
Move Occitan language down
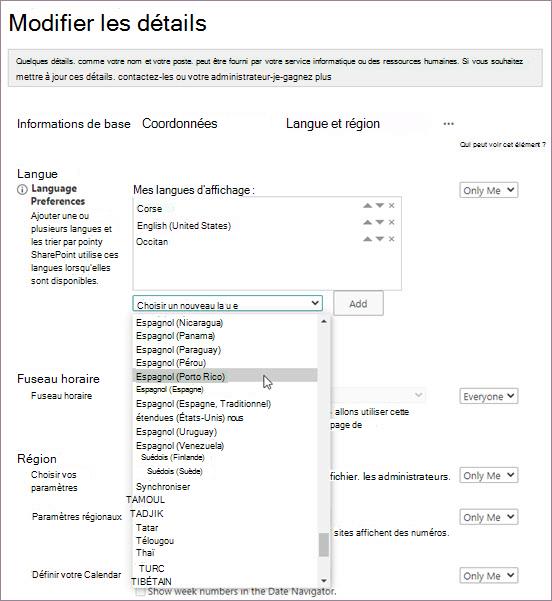(x=380, y=239)
